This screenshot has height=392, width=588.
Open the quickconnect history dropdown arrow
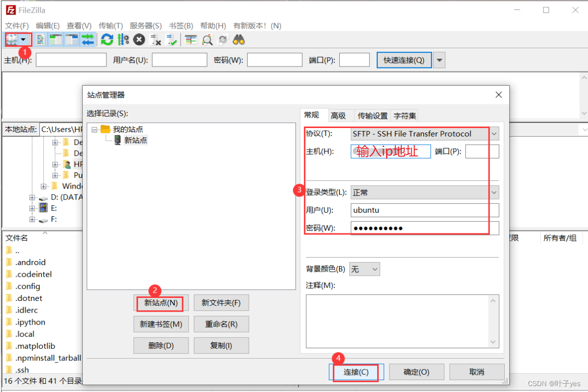pos(439,60)
